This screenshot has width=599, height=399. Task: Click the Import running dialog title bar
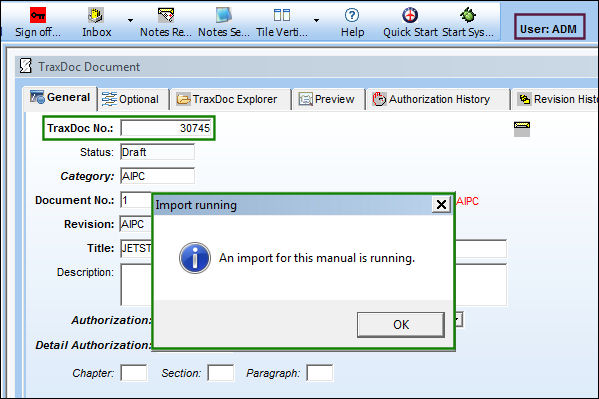[x=293, y=205]
